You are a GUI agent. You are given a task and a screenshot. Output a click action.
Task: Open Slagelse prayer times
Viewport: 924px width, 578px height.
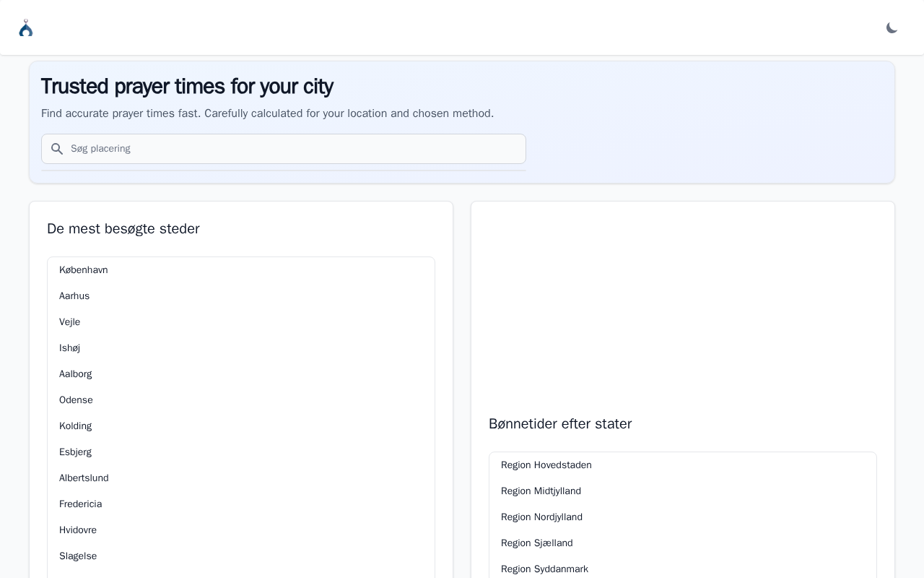(x=78, y=556)
